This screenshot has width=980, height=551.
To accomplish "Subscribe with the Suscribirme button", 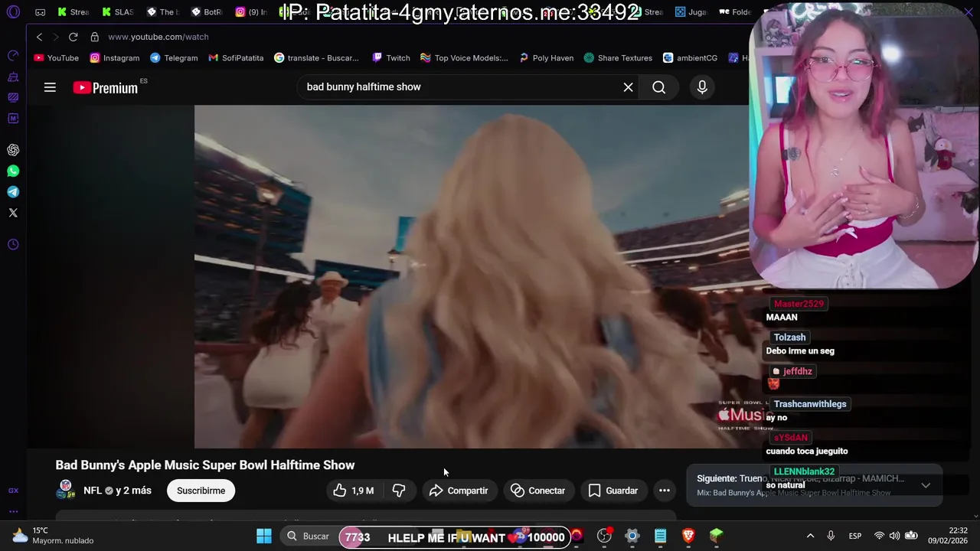I will coord(201,491).
